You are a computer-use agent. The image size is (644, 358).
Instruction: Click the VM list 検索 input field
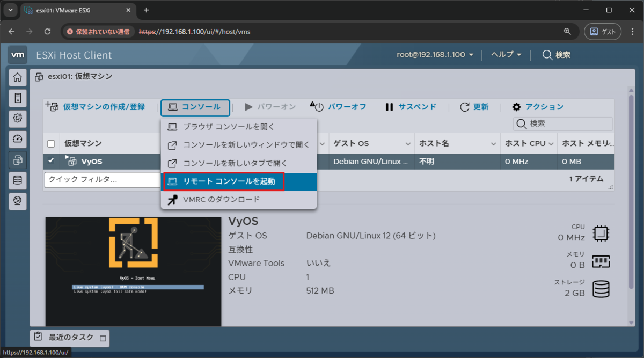[x=563, y=124]
